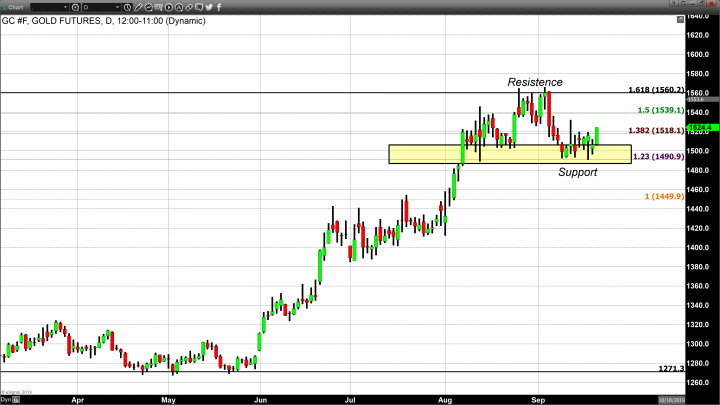Click the Dyn label in bottom-left corner
The height and width of the screenshot is (405, 720).
(x=6, y=400)
